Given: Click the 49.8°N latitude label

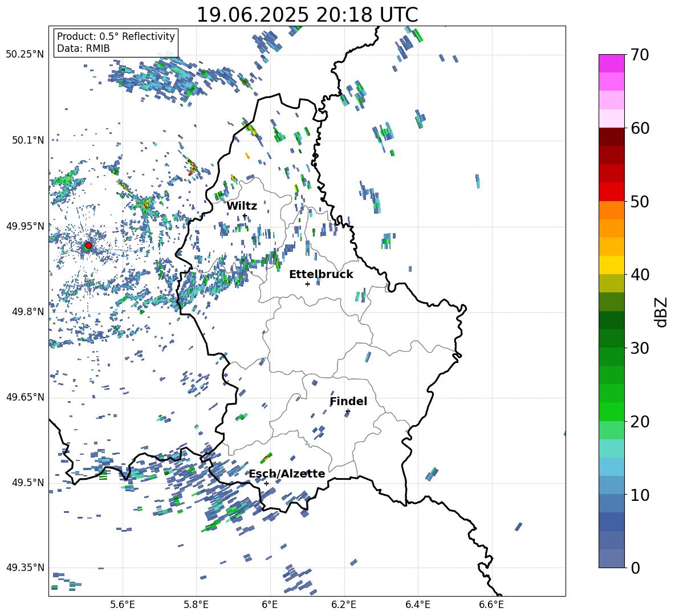Looking at the screenshot, I should click(29, 312).
